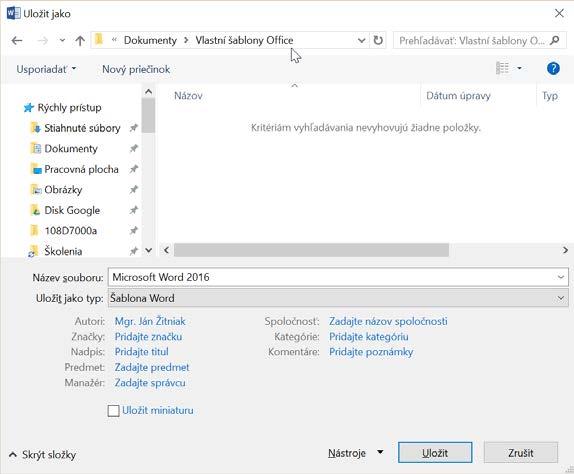Viewport: 574px width, 474px height.
Task: Open the Usporiadať menu
Action: 46,69
